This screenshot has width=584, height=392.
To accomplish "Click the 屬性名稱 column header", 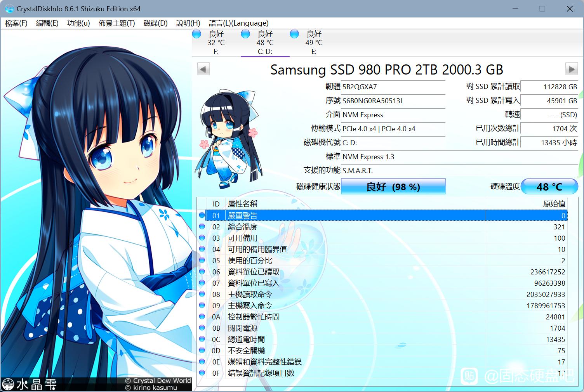I will [x=355, y=204].
